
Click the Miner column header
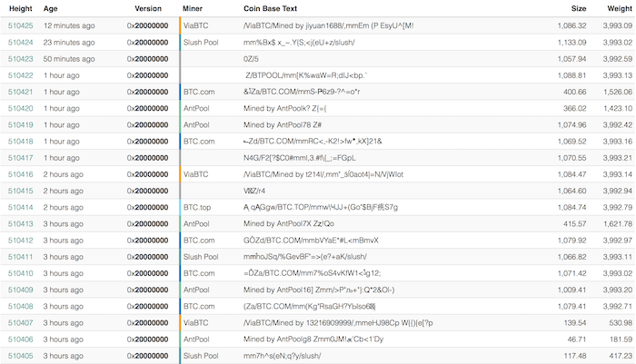(x=193, y=8)
